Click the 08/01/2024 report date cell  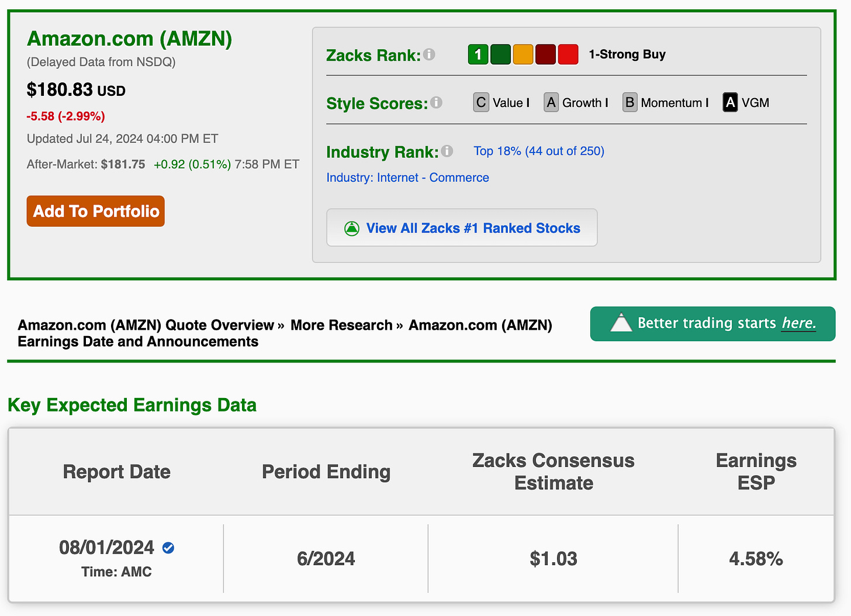[106, 548]
